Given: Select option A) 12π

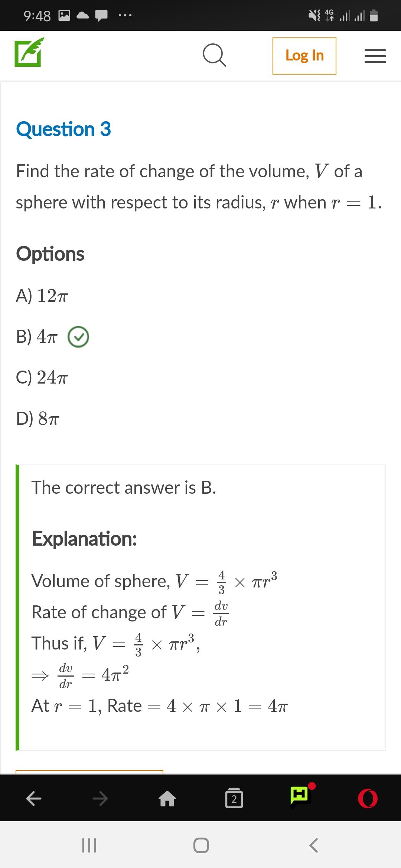Looking at the screenshot, I should pos(42,296).
